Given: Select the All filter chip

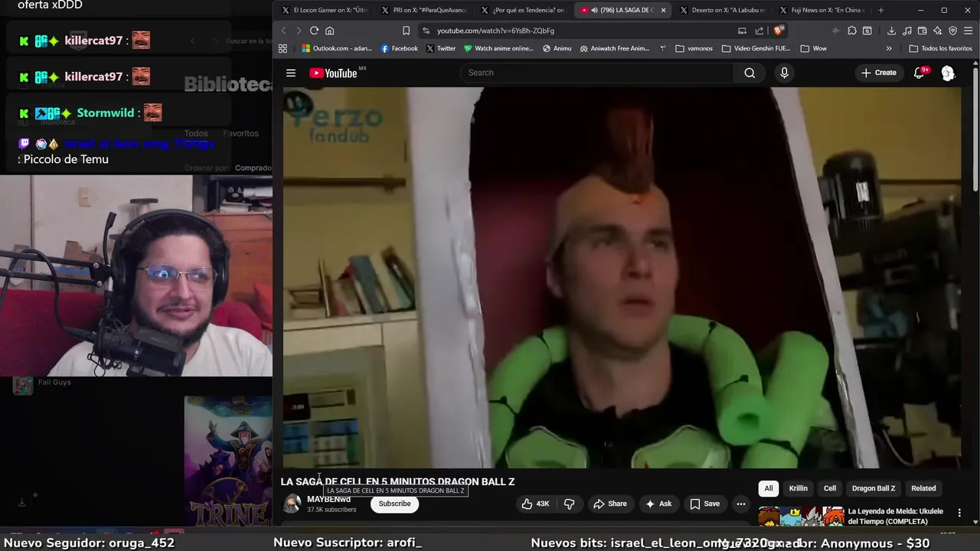Looking at the screenshot, I should point(769,488).
